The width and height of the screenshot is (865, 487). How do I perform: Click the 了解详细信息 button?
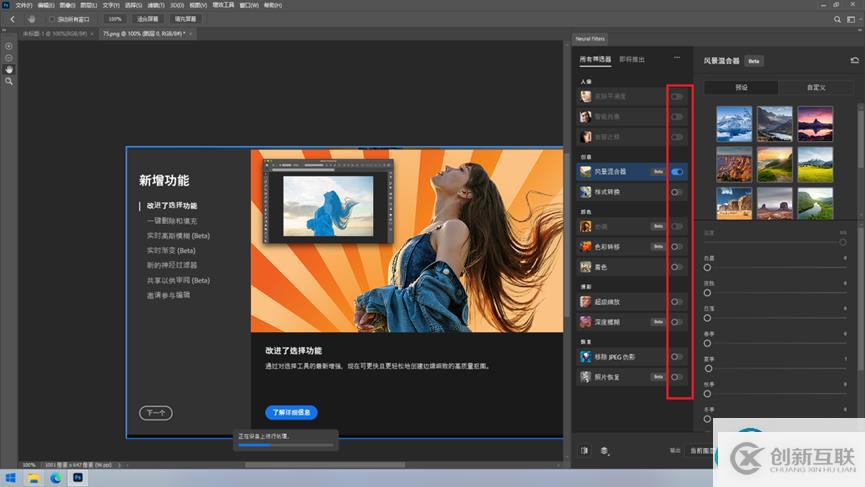click(x=291, y=412)
